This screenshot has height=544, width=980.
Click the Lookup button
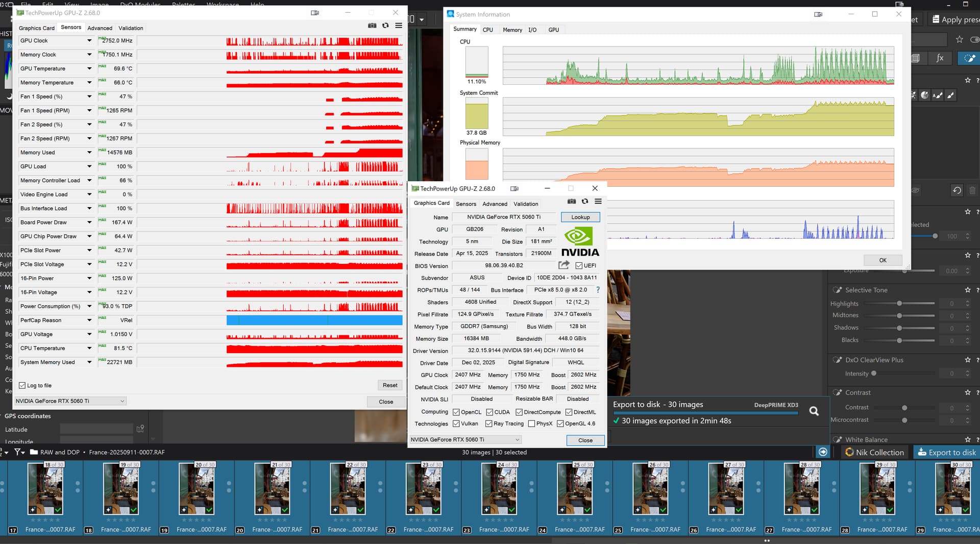coord(580,217)
